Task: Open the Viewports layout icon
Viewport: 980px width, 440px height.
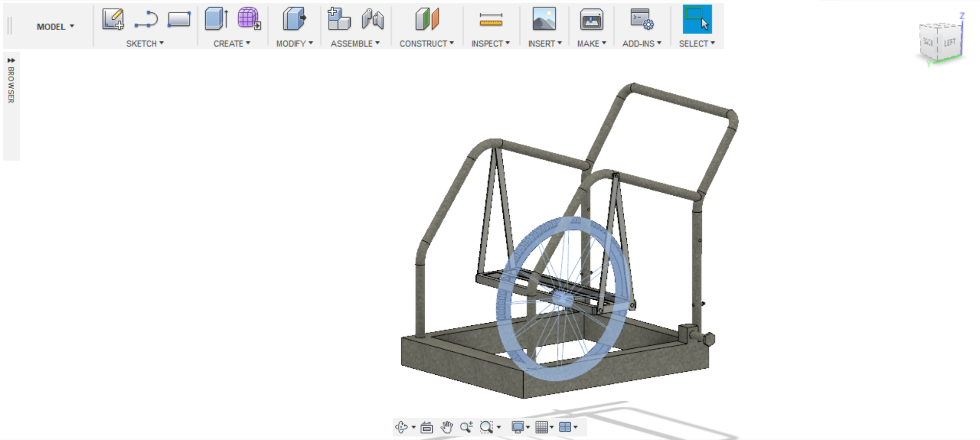Action: coord(565,427)
